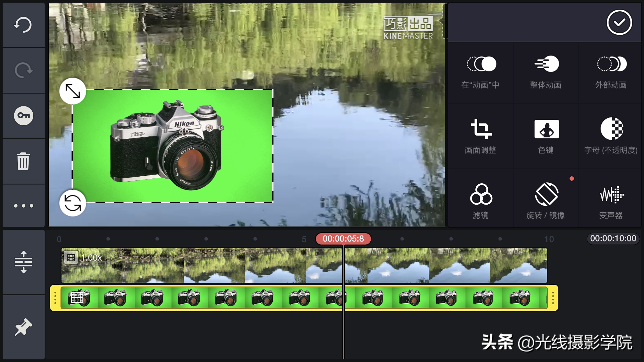This screenshot has width=644, height=362.
Task: Open the 外部动画 out-animation option
Action: click(x=611, y=73)
